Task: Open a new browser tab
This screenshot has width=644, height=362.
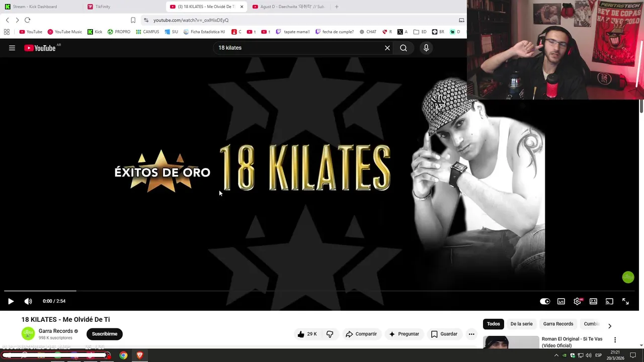Action: coord(337,7)
